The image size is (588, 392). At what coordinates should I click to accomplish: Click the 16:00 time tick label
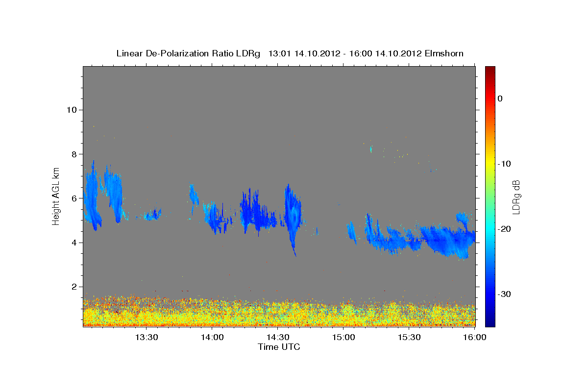[x=474, y=337]
